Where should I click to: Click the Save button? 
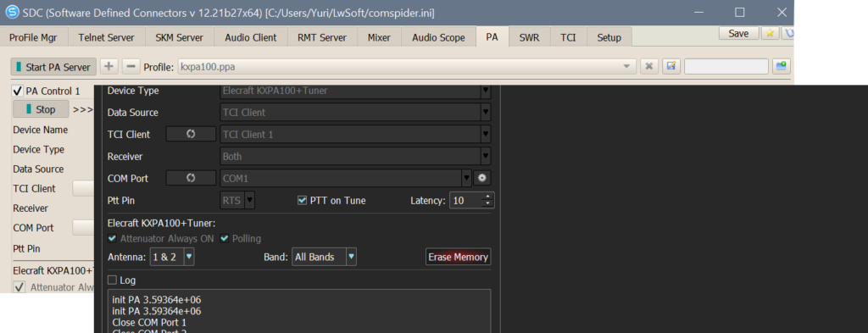click(x=738, y=33)
